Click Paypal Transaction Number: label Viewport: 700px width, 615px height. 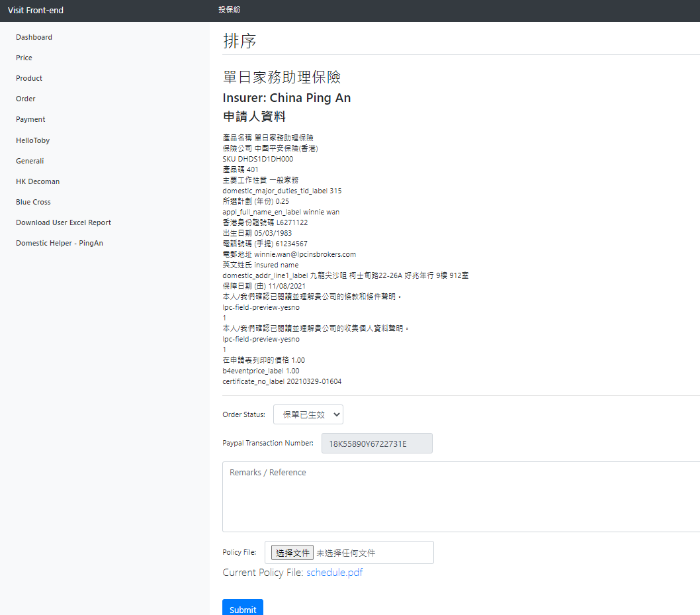coord(268,443)
